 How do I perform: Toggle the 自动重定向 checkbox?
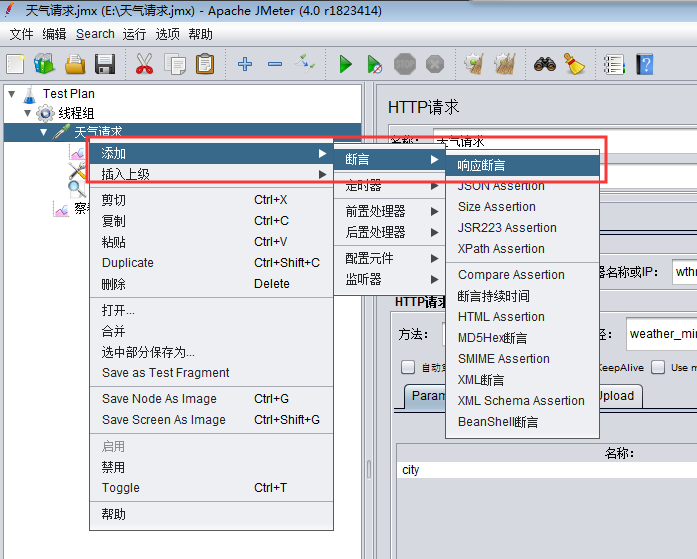408,367
